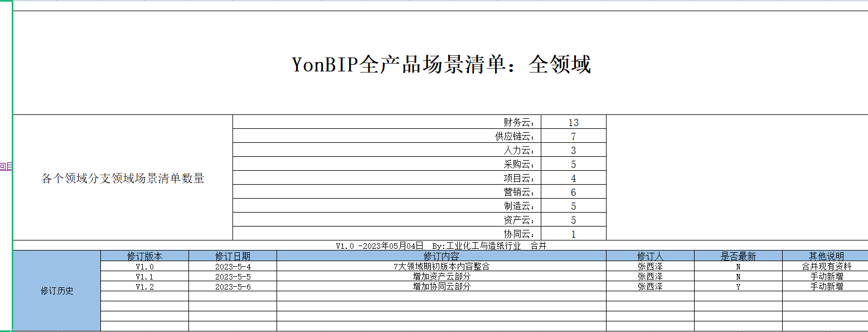Select the value 5 in the 采购云 row
Screen dimensions: 868x332
[574, 164]
